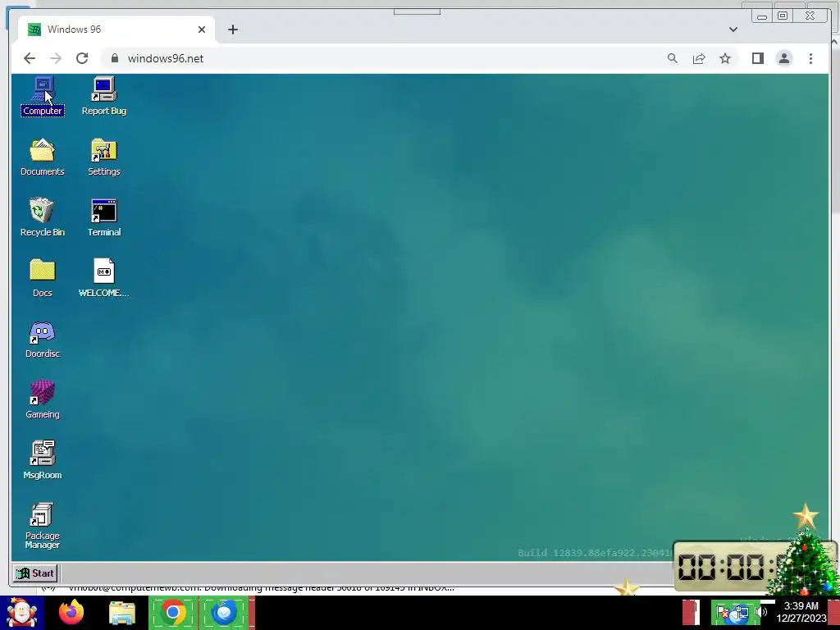Launch the Settings shortcut
This screenshot has height=630, width=840.
[104, 157]
